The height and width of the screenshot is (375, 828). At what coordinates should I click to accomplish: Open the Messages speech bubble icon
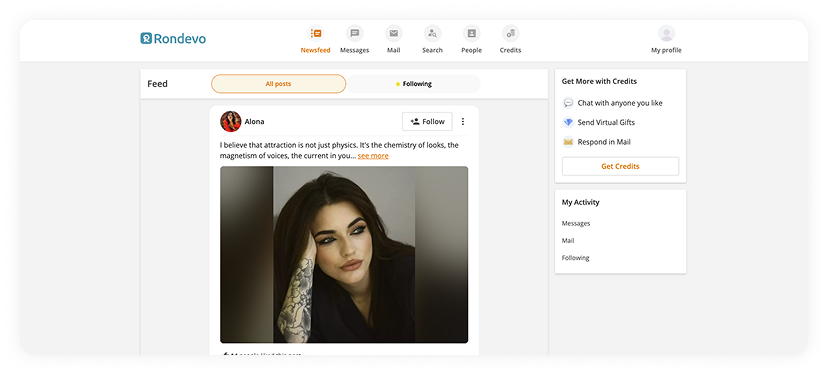point(354,34)
